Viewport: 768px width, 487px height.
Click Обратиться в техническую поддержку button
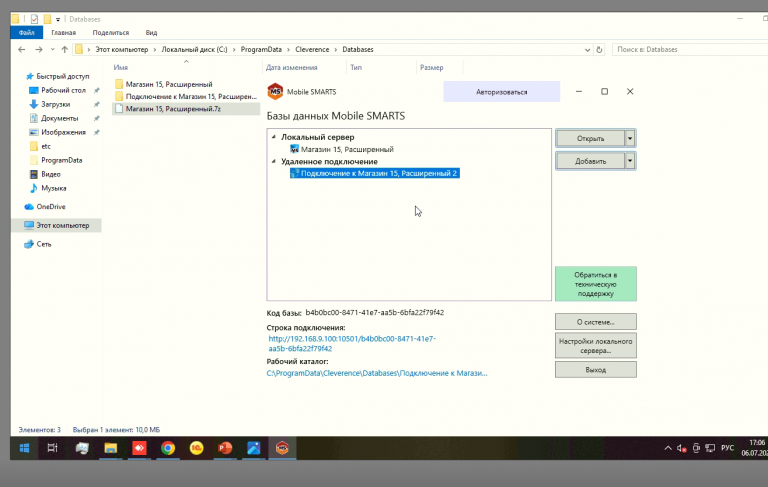click(x=596, y=284)
